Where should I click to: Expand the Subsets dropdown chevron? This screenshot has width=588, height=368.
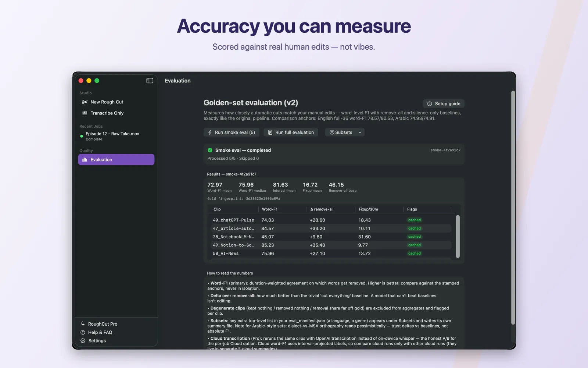360,132
